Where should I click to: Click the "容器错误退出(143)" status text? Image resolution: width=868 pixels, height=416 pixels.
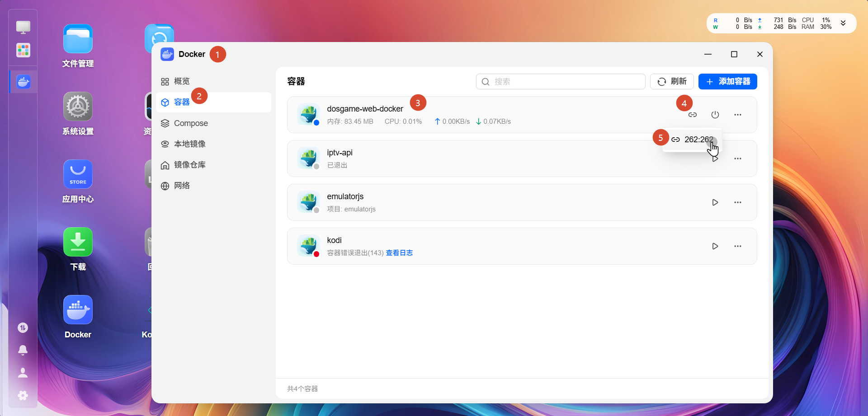pos(355,253)
